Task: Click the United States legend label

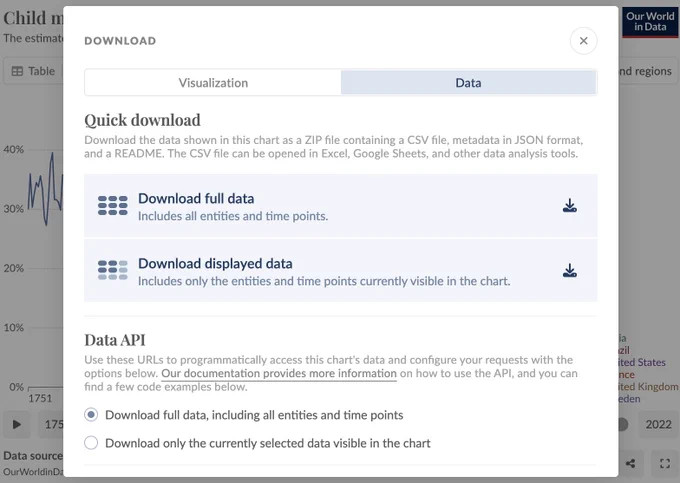Action: (x=642, y=362)
